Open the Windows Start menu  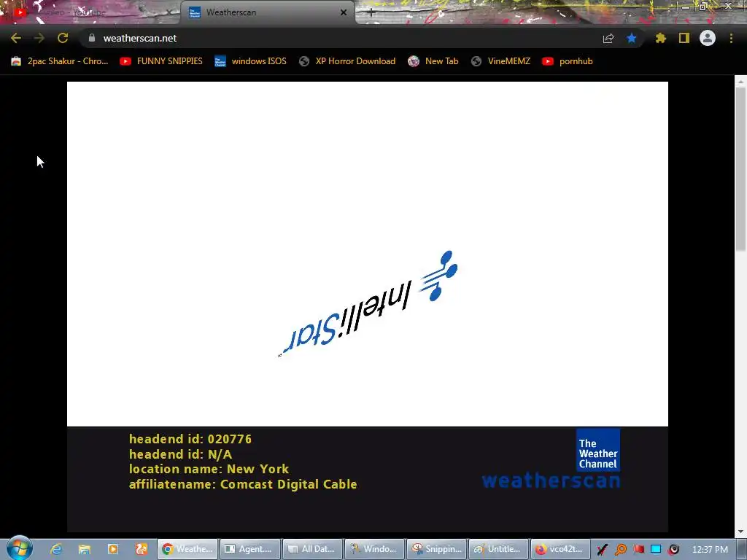click(20, 548)
